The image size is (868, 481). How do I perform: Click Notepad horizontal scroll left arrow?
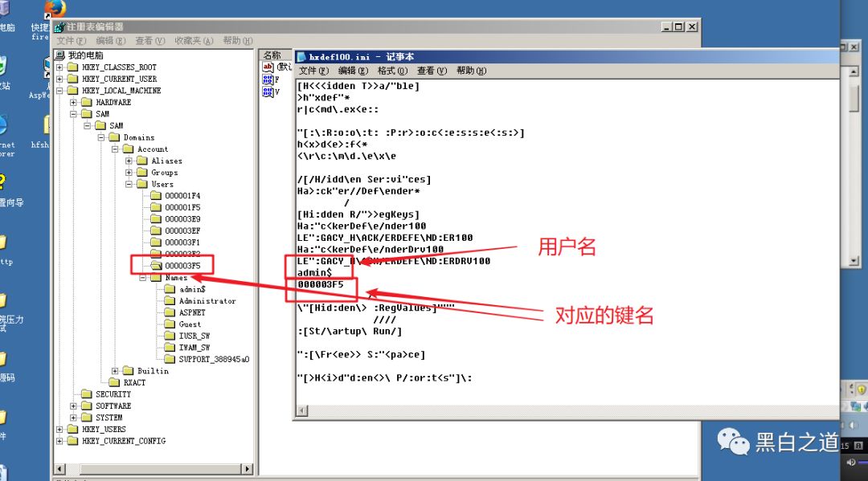(x=301, y=410)
